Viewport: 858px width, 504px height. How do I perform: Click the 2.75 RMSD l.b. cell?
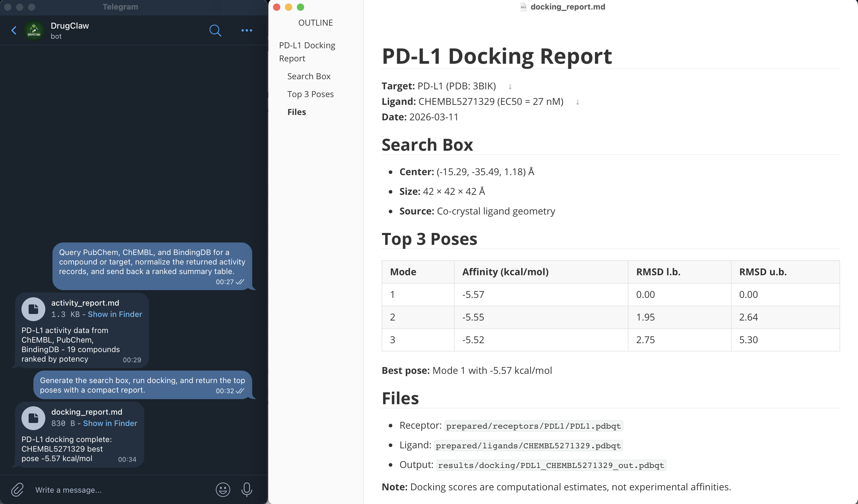680,340
